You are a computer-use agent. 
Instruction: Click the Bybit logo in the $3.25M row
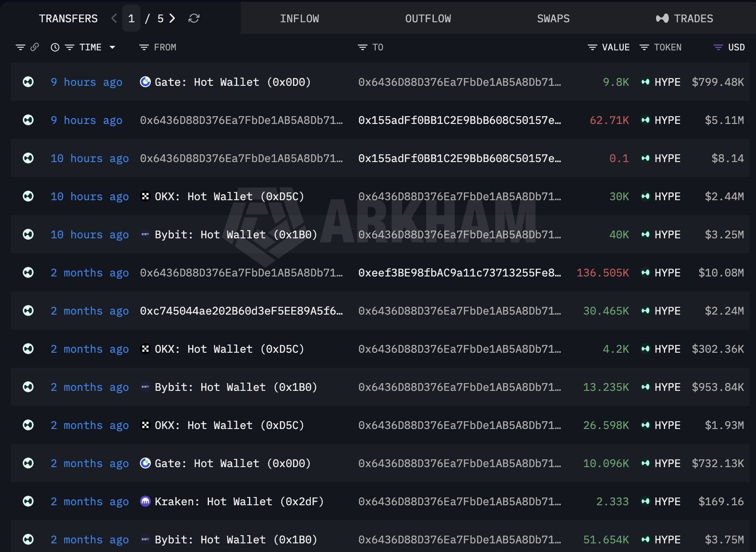pos(145,234)
